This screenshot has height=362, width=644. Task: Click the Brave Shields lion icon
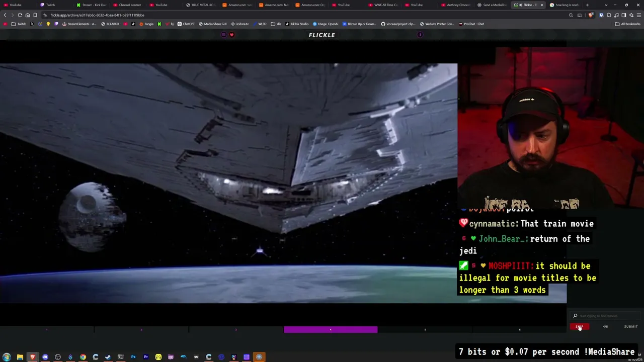tap(591, 15)
